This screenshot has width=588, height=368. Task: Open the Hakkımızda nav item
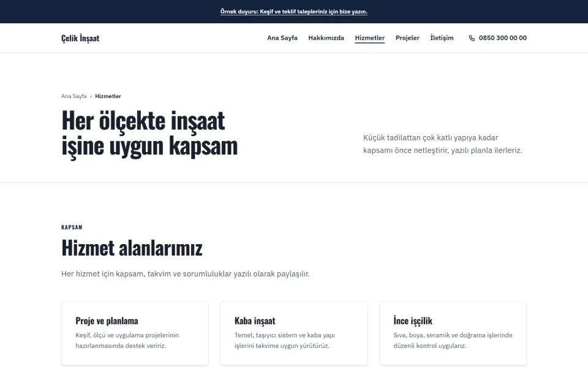coord(326,38)
